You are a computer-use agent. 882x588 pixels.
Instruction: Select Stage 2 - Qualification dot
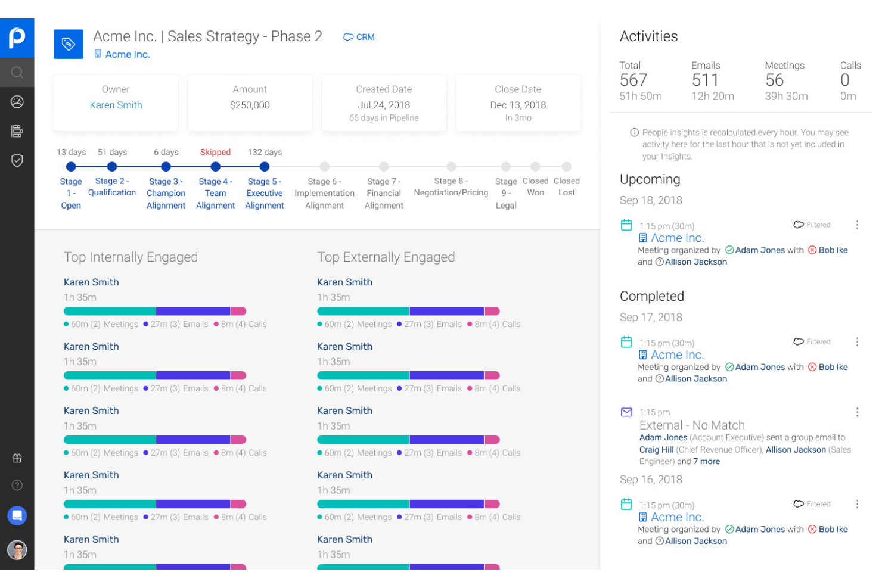(112, 167)
